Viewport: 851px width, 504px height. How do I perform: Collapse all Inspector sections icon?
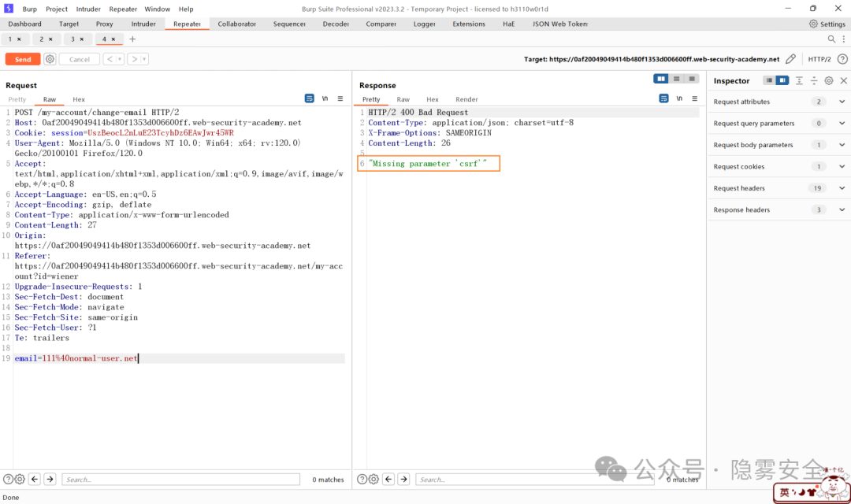tap(814, 80)
